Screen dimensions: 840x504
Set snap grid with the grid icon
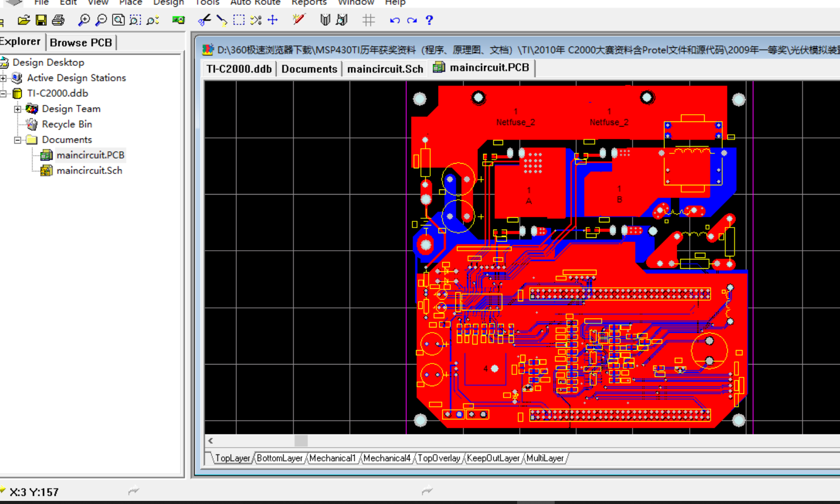(368, 20)
